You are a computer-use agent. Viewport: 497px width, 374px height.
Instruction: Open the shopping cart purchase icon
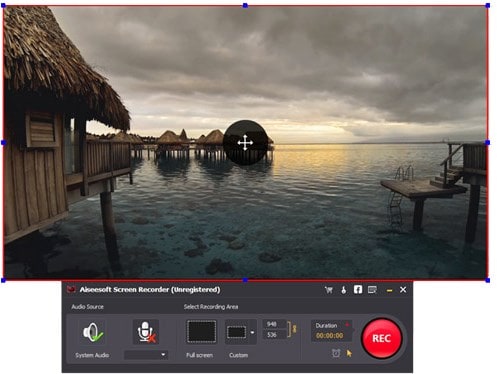(329, 290)
